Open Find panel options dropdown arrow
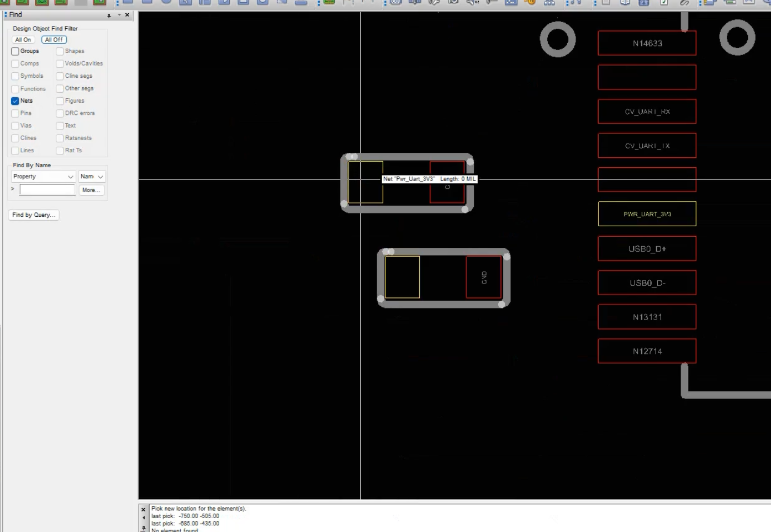Viewport: 771px width, 532px height. (x=119, y=15)
